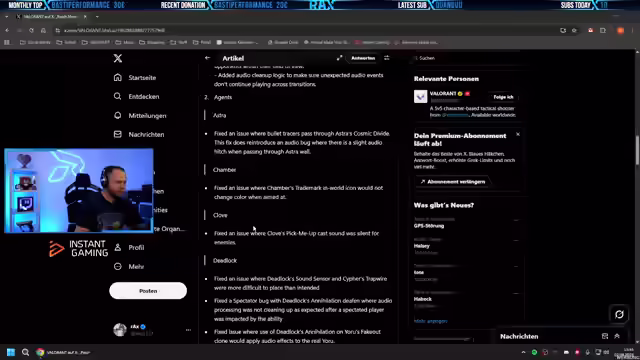The height and width of the screenshot is (360, 640).
Task: Open the Windows Start menu
Action: [11, 352]
